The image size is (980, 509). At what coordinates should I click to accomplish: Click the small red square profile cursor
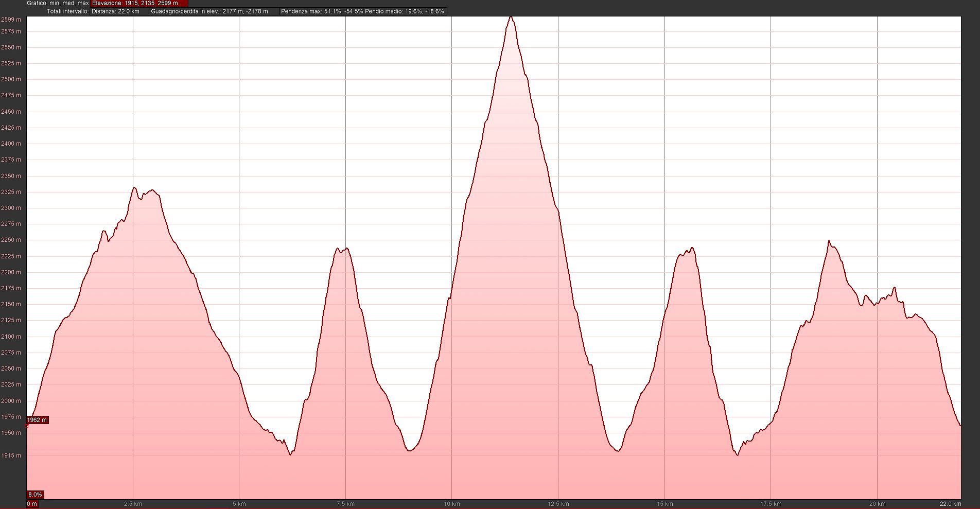[x=27, y=426]
